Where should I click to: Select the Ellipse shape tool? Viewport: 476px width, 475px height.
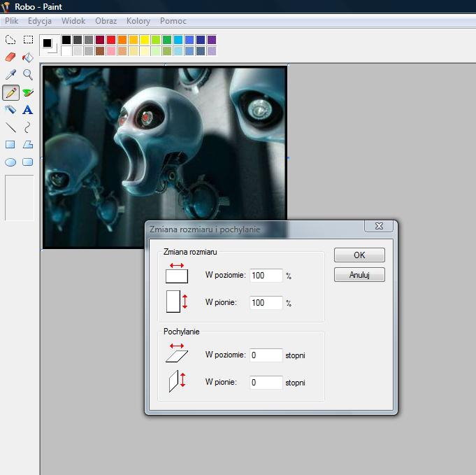[x=10, y=162]
